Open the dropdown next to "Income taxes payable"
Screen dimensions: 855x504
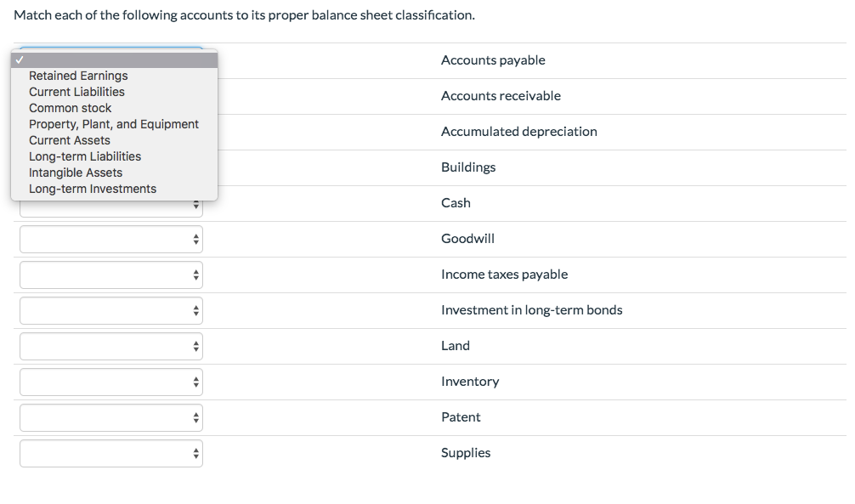(110, 275)
